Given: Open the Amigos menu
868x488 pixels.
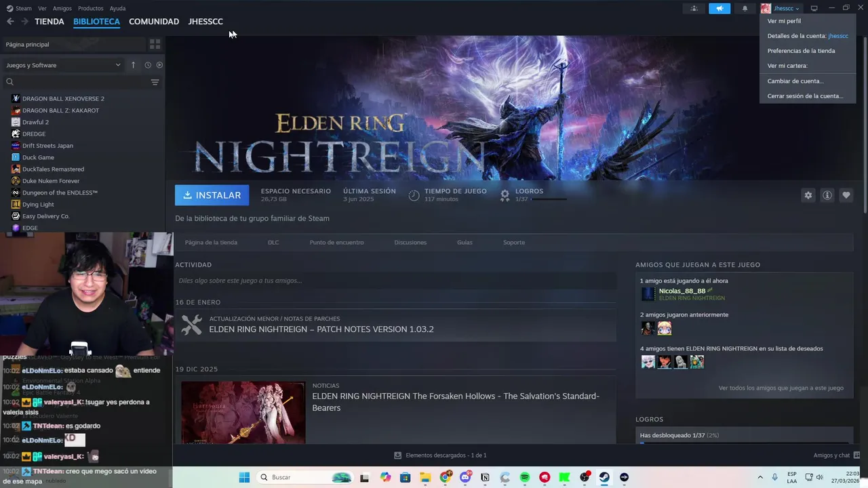Looking at the screenshot, I should tap(62, 8).
